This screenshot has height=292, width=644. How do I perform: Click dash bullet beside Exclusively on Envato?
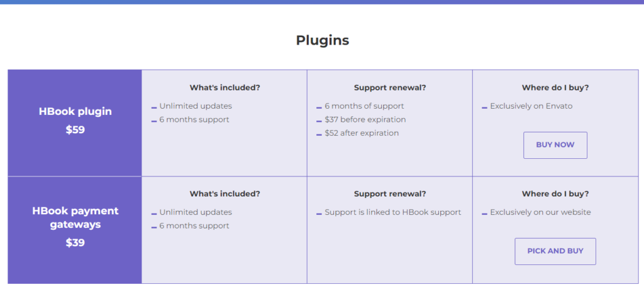click(x=485, y=108)
